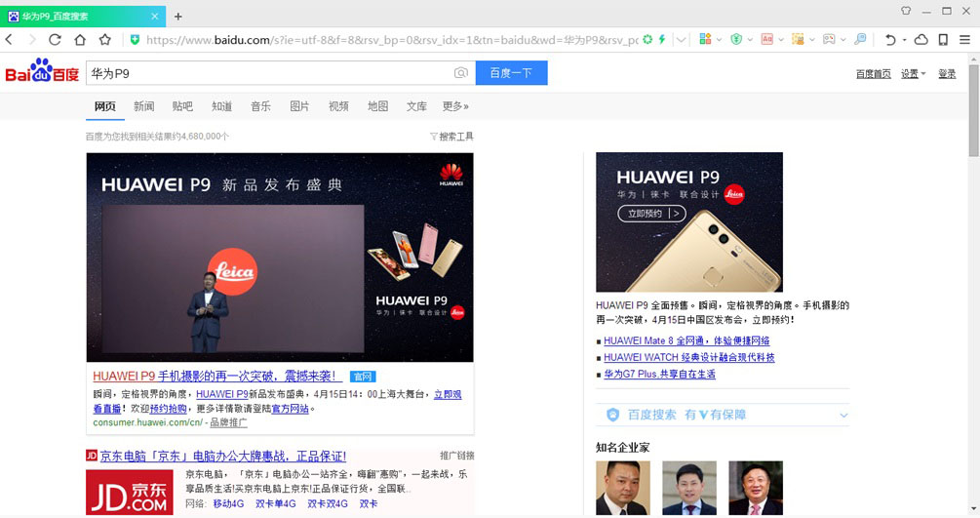This screenshot has width=980, height=518.
Task: Click the 预约抢购 link
Action: coord(168,409)
